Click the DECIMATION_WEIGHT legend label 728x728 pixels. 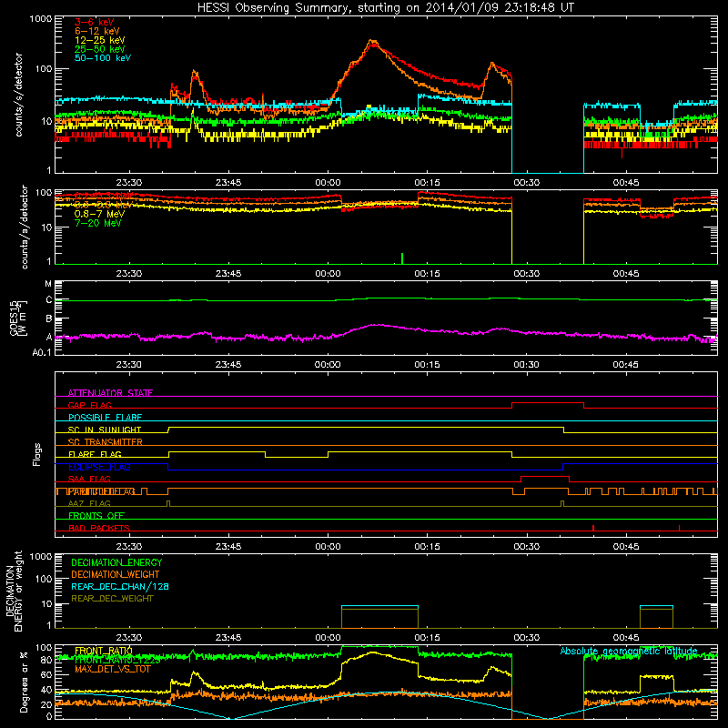coord(116,574)
